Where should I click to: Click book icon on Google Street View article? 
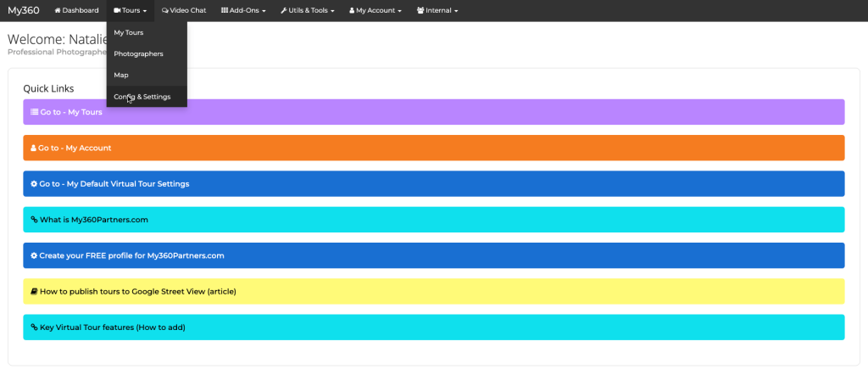point(34,291)
